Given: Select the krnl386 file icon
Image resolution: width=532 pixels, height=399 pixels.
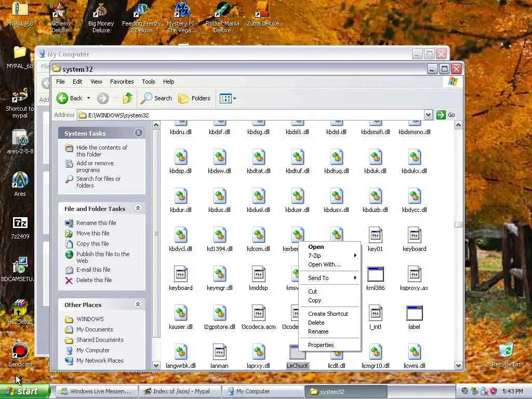Looking at the screenshot, I should (375, 274).
